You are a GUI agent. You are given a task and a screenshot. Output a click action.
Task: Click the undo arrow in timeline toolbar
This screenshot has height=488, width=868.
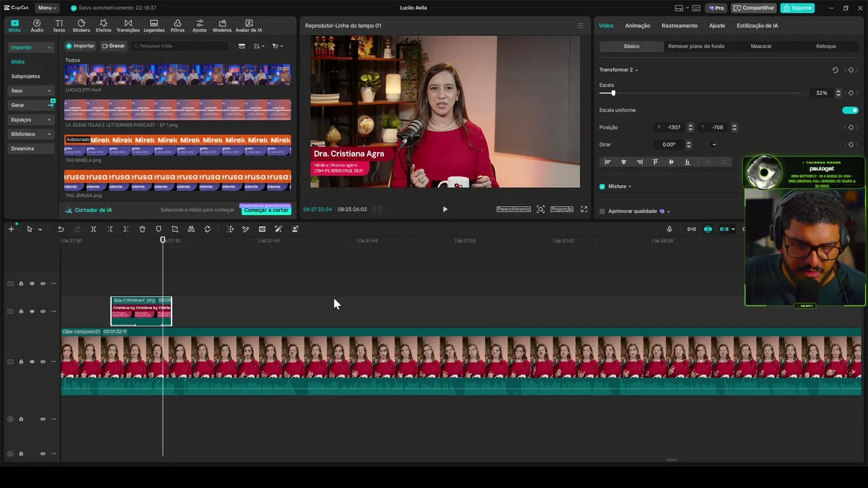tap(60, 229)
